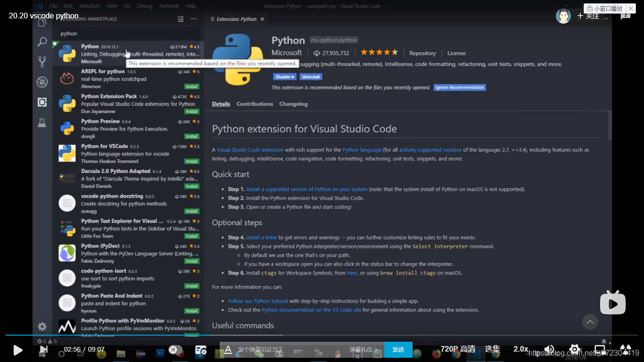Install Python Extension Pack

coord(191,112)
